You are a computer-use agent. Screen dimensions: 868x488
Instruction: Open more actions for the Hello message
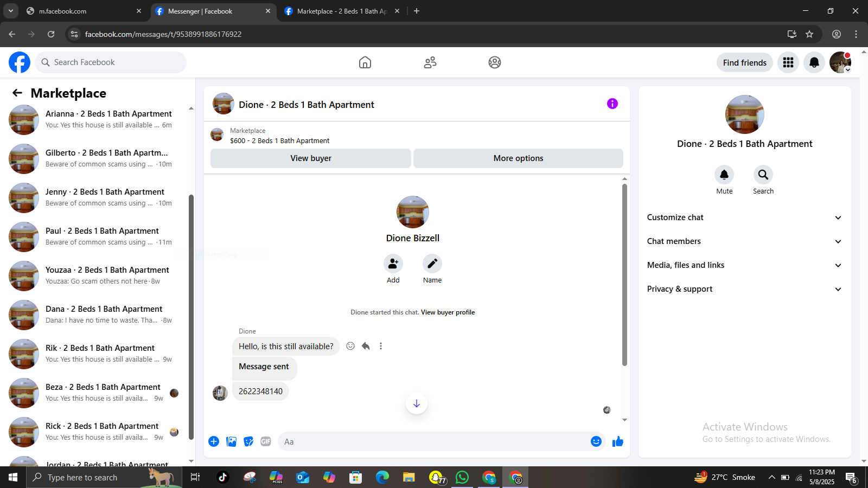click(381, 346)
